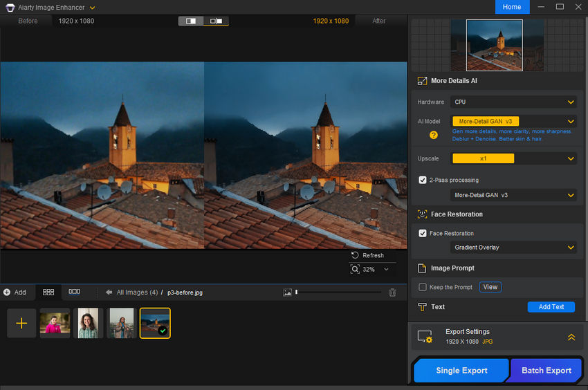Viewport: 588px width, 390px height.
Task: Click the navigator preview thumbnail of the church
Action: point(494,46)
